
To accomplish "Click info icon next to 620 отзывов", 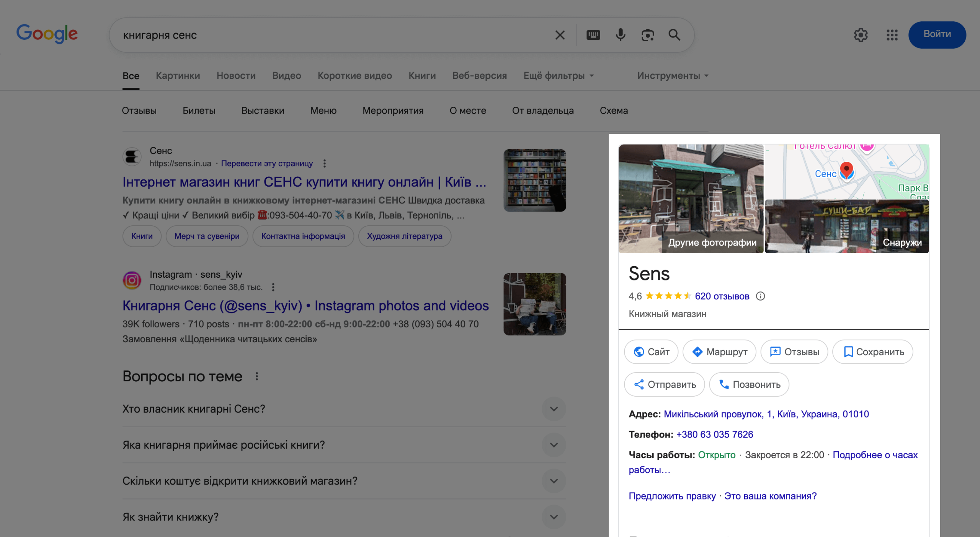I will coord(760,296).
